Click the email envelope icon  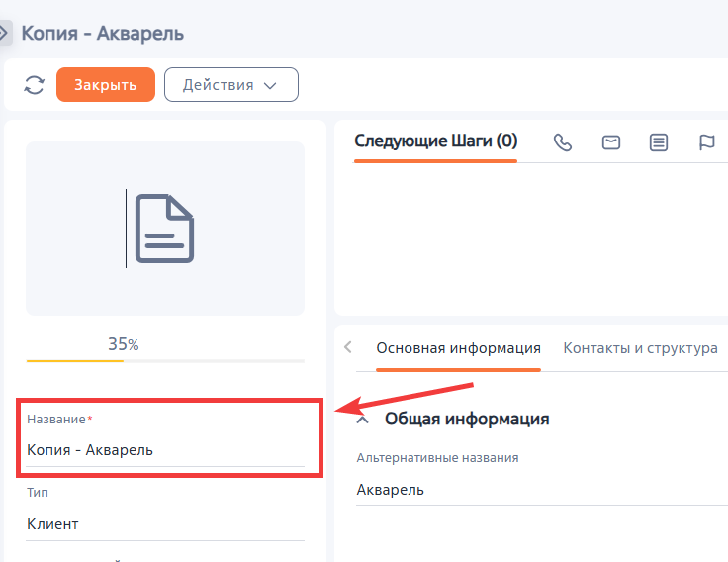click(x=611, y=142)
